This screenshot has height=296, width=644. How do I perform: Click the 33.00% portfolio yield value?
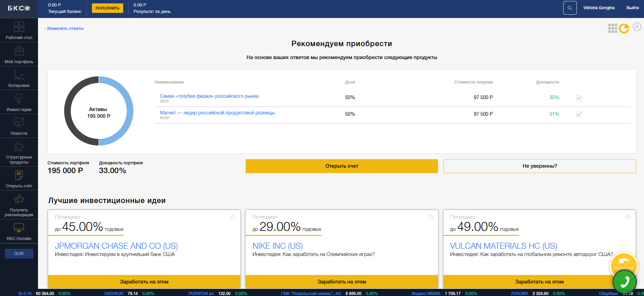[x=112, y=171]
